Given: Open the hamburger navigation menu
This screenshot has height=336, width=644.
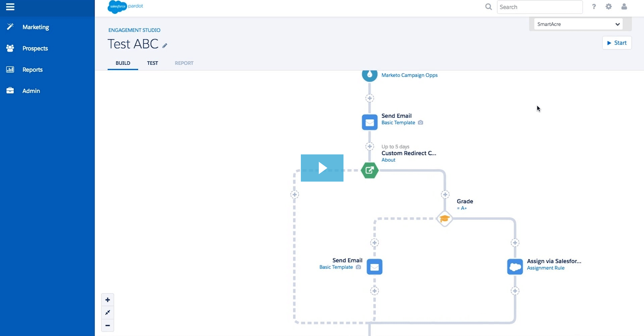Looking at the screenshot, I should 10,7.
